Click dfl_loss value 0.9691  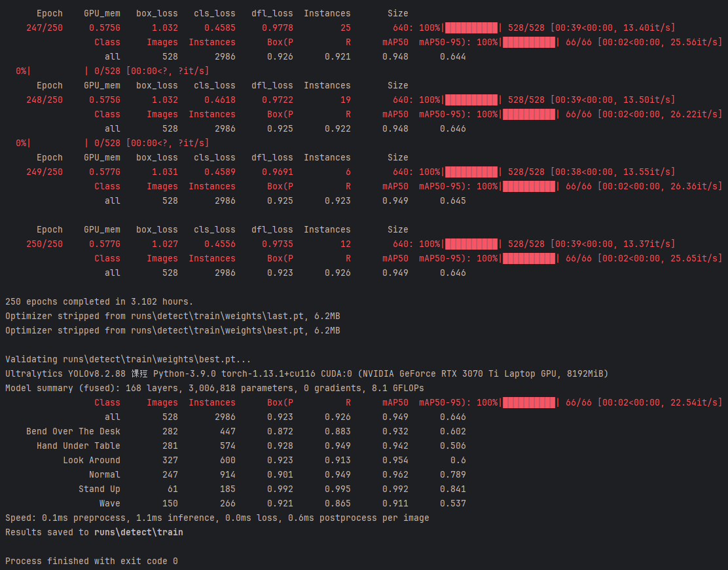278,172
